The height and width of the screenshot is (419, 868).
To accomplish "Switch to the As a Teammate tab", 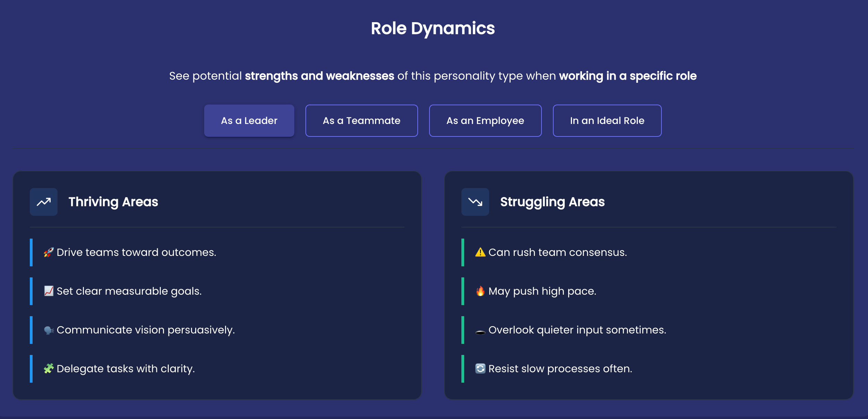I will (x=361, y=121).
